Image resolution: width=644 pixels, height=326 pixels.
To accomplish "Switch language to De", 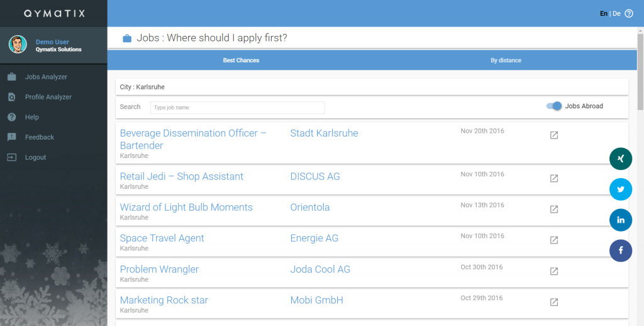I will (x=616, y=14).
